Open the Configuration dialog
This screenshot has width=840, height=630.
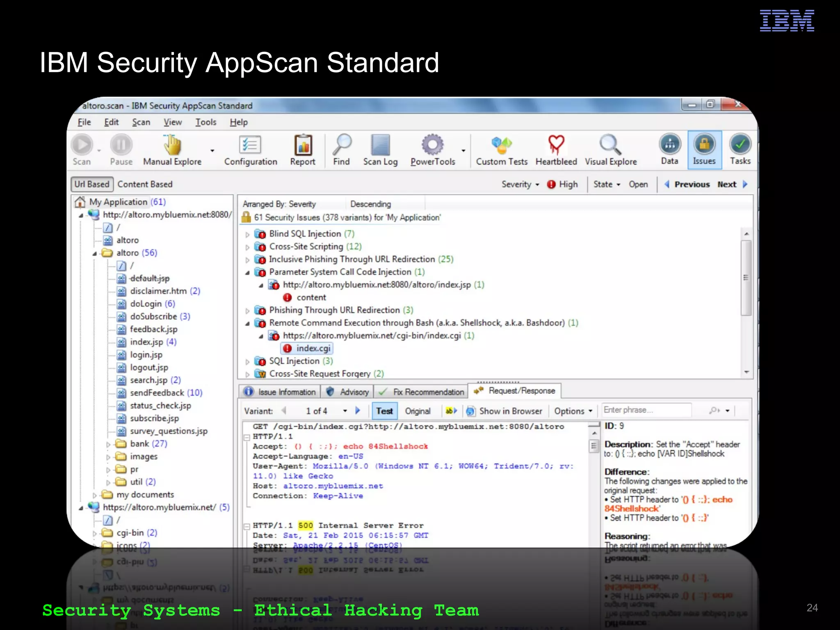[251, 151]
